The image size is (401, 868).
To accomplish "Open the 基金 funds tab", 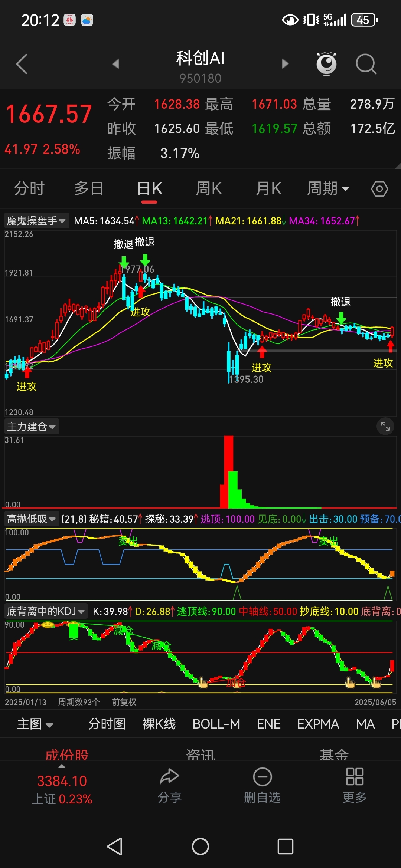I will pyautogui.click(x=334, y=754).
